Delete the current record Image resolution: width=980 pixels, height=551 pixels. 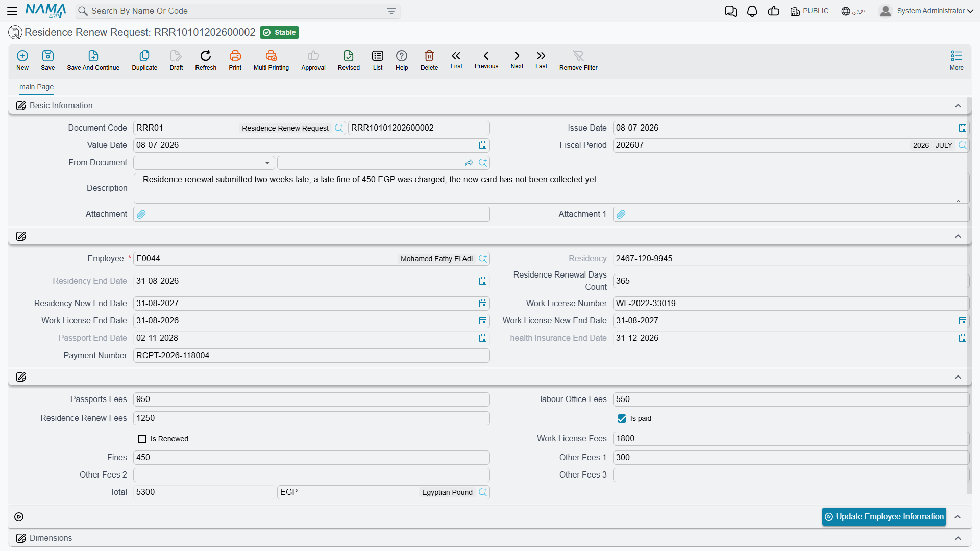point(429,60)
